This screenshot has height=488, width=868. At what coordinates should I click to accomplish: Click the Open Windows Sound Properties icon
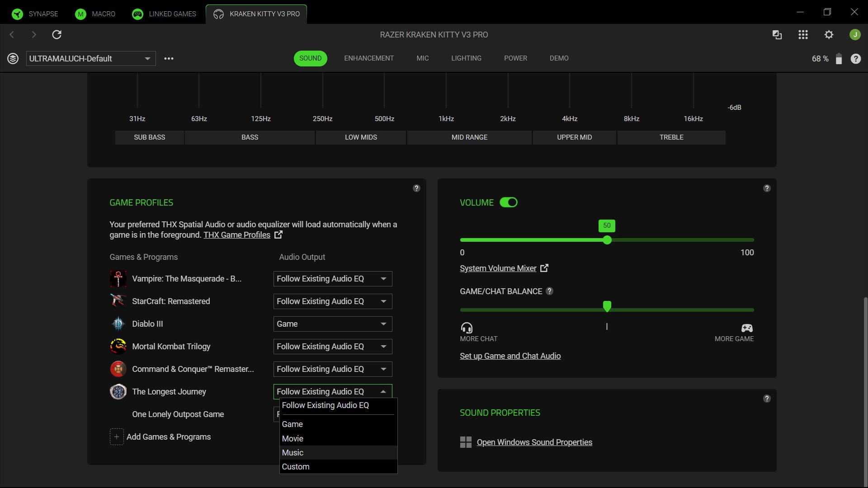coord(466,442)
